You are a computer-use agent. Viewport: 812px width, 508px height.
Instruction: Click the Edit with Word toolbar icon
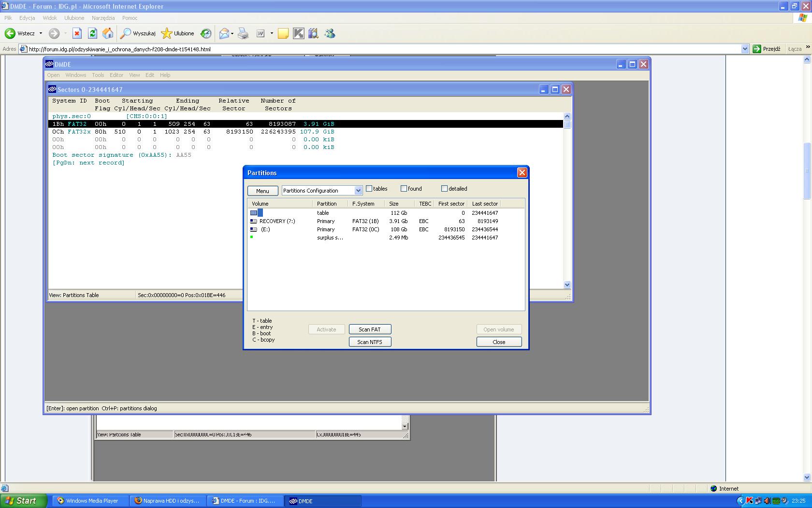click(x=261, y=33)
